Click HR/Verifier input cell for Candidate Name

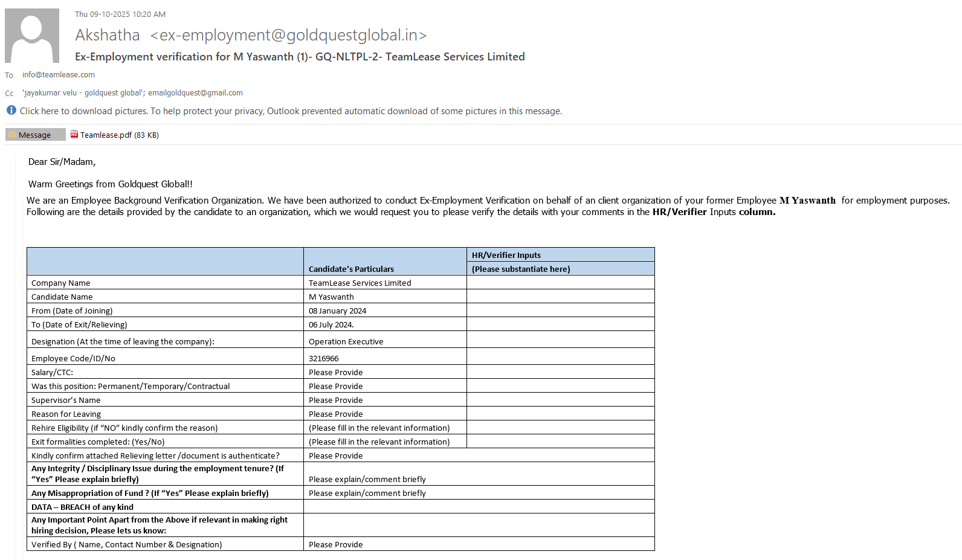561,297
